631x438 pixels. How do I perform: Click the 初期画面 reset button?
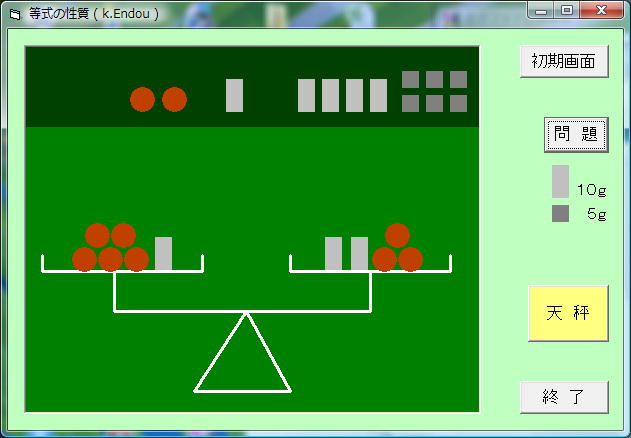[564, 61]
